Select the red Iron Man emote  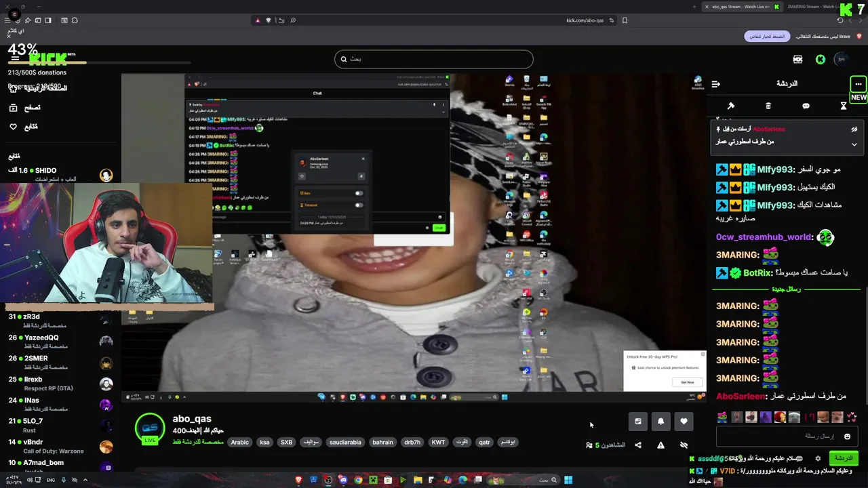(x=781, y=417)
